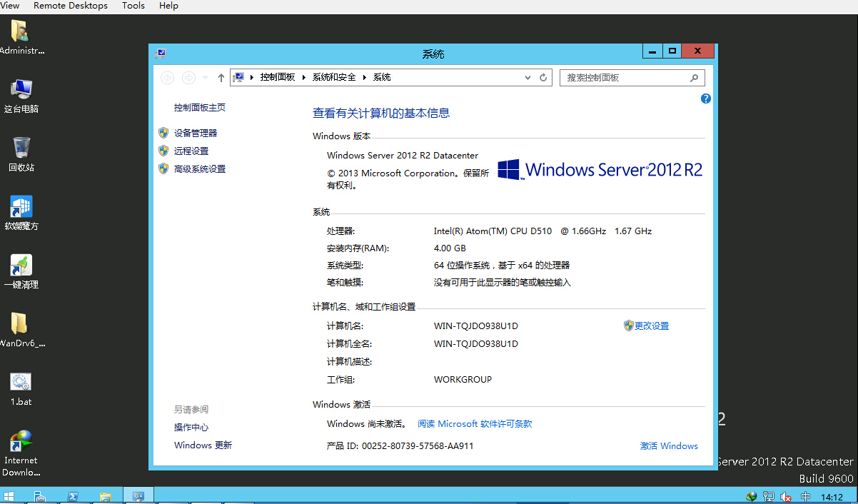The image size is (858, 504).
Task: Open the recent locations dropdown arrow
Action: point(206,78)
